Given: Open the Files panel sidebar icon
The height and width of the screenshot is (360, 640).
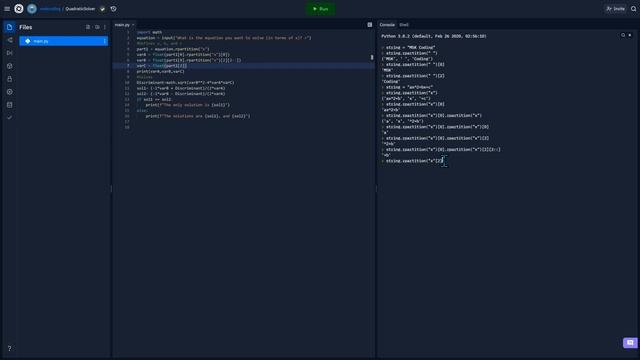Looking at the screenshot, I should click(9, 27).
